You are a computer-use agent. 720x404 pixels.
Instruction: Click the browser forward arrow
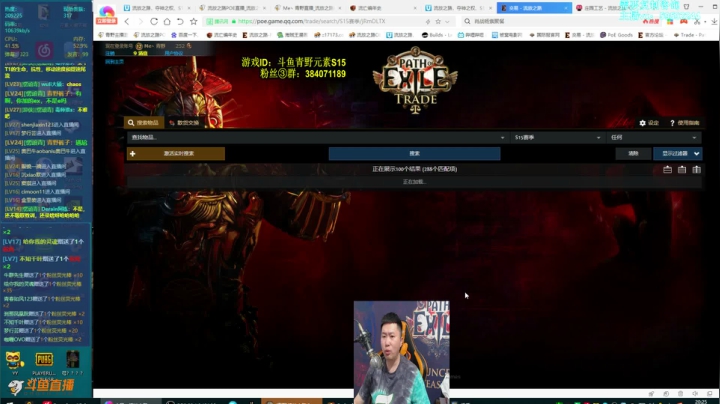(141, 22)
